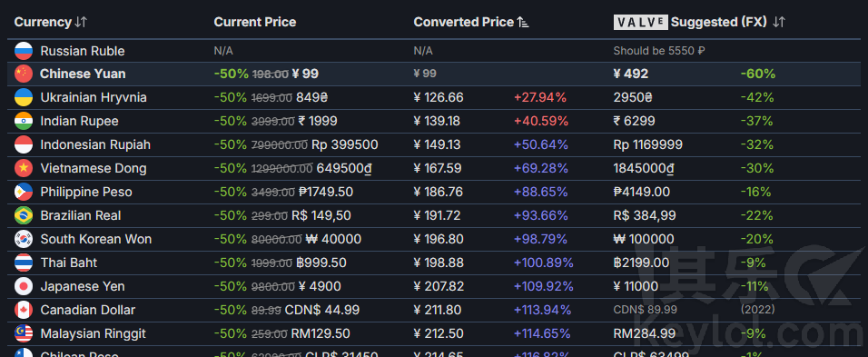Click the '+27.94%' converted difference

540,97
